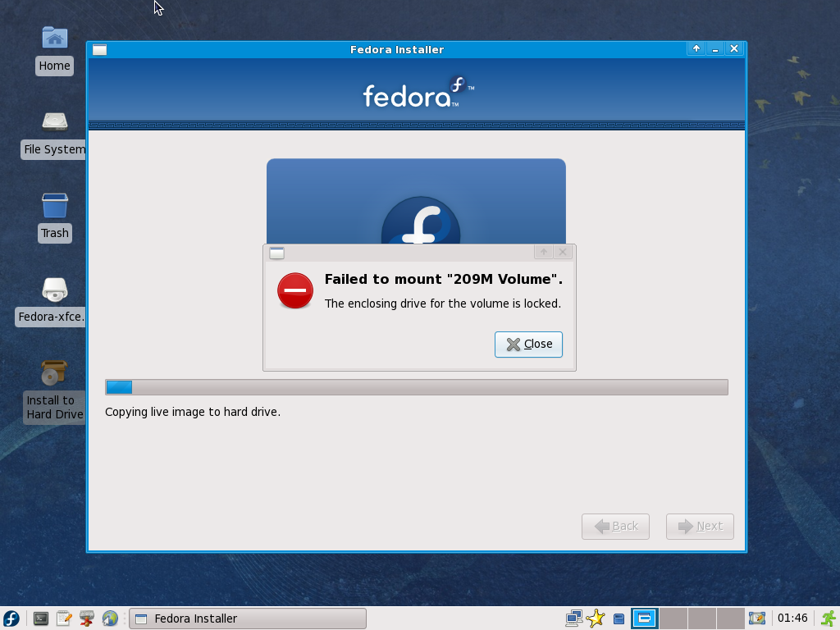The height and width of the screenshot is (630, 840).
Task: Select the Install to Hard Drive icon
Action: tap(55, 391)
